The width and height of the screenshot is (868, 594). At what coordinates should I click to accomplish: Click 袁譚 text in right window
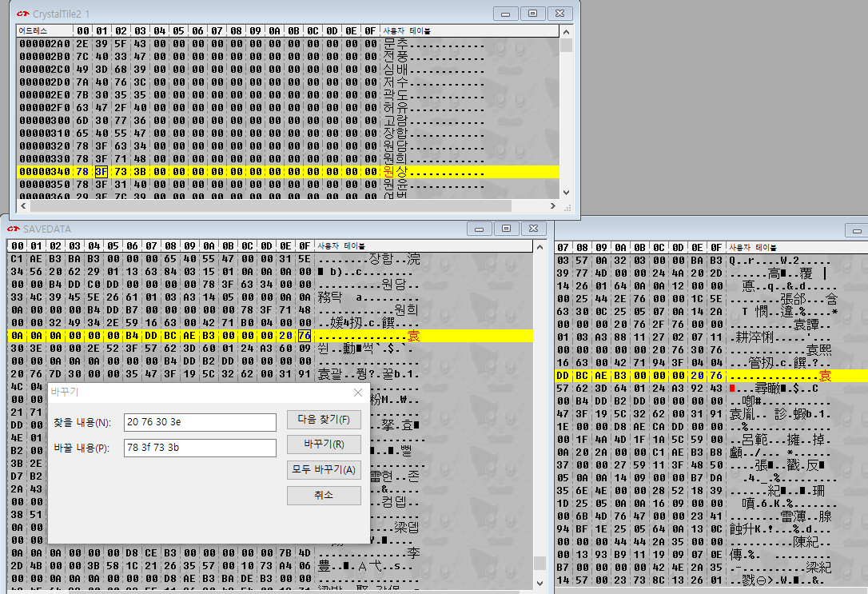(x=806, y=325)
